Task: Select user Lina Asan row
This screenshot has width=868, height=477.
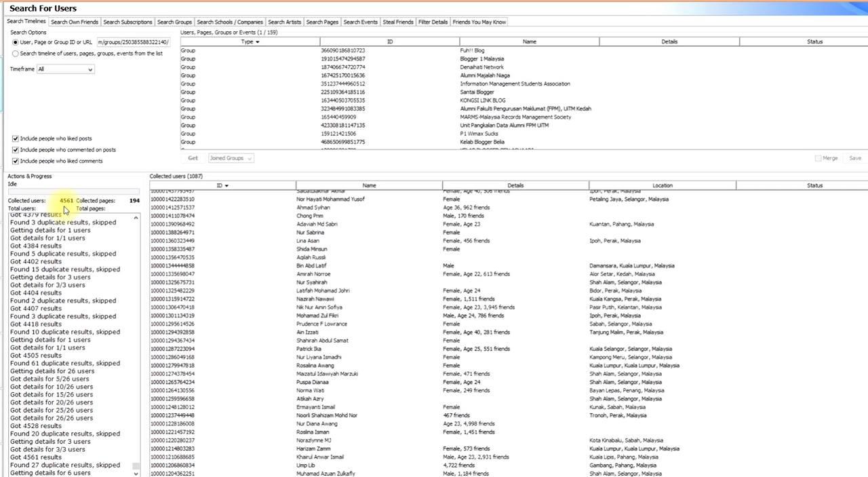Action: point(509,241)
